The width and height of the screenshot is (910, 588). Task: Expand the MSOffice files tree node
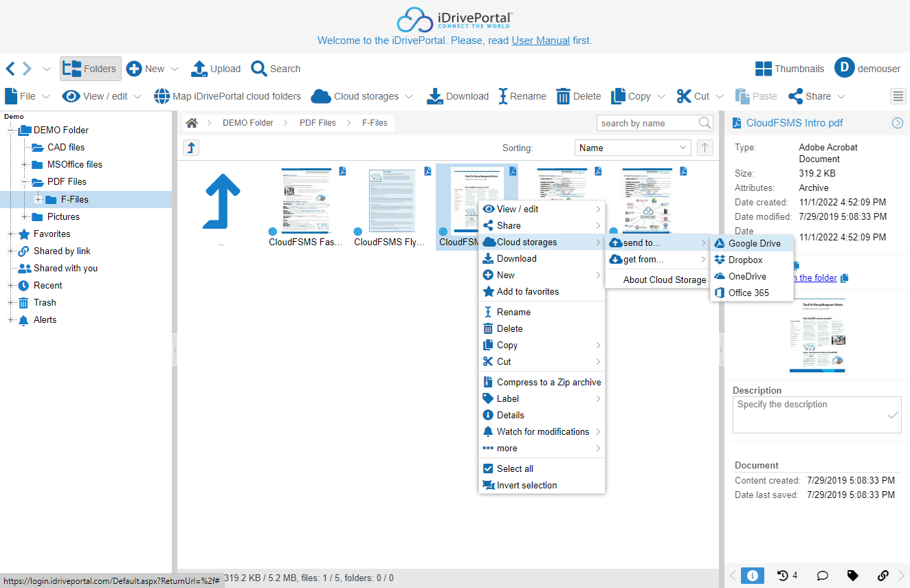click(x=25, y=165)
